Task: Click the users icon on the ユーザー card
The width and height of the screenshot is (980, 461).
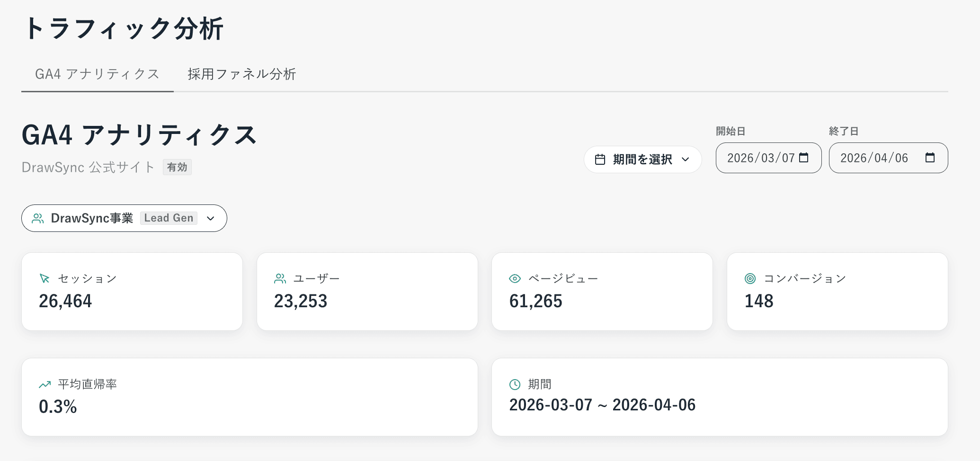Action: click(x=279, y=279)
